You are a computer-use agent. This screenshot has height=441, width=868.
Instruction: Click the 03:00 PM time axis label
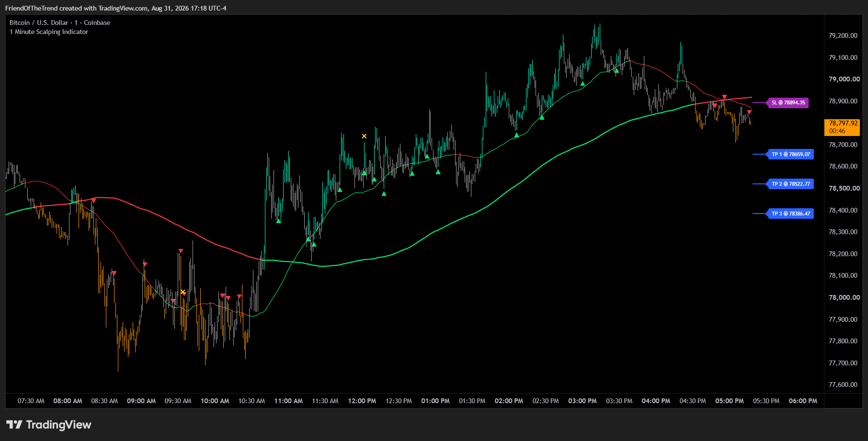point(582,401)
